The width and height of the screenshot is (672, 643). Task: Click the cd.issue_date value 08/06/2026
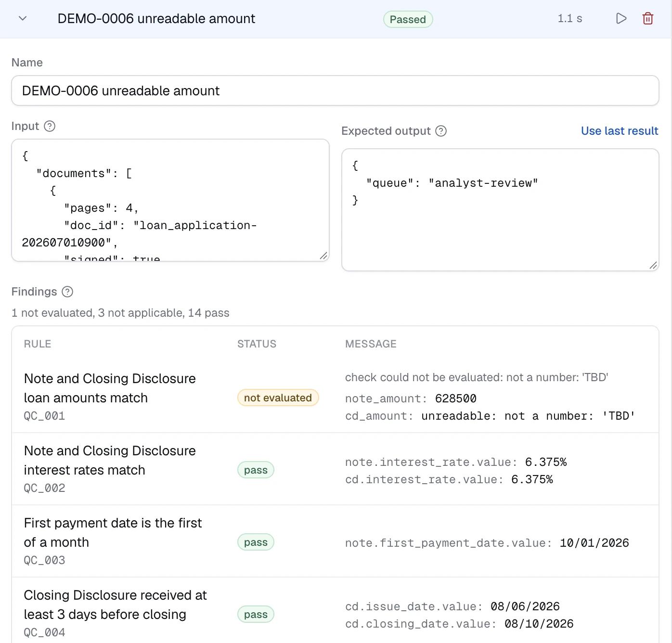(x=525, y=606)
